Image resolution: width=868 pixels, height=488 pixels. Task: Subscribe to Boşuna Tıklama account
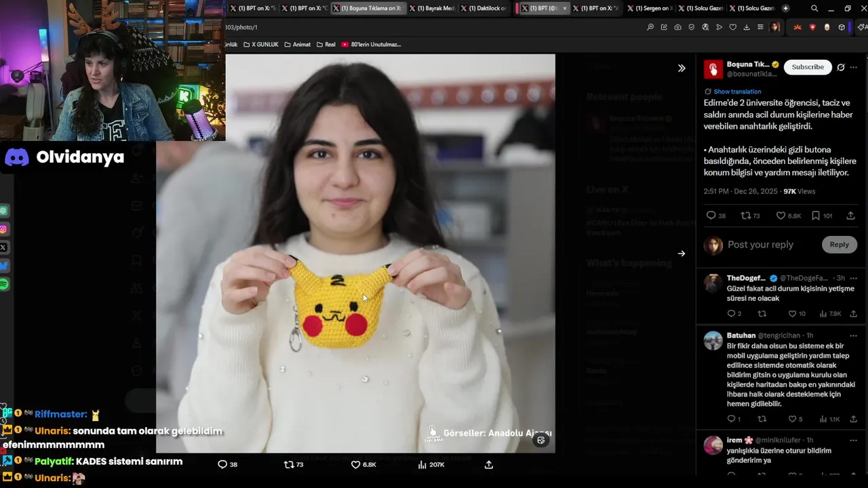(808, 67)
